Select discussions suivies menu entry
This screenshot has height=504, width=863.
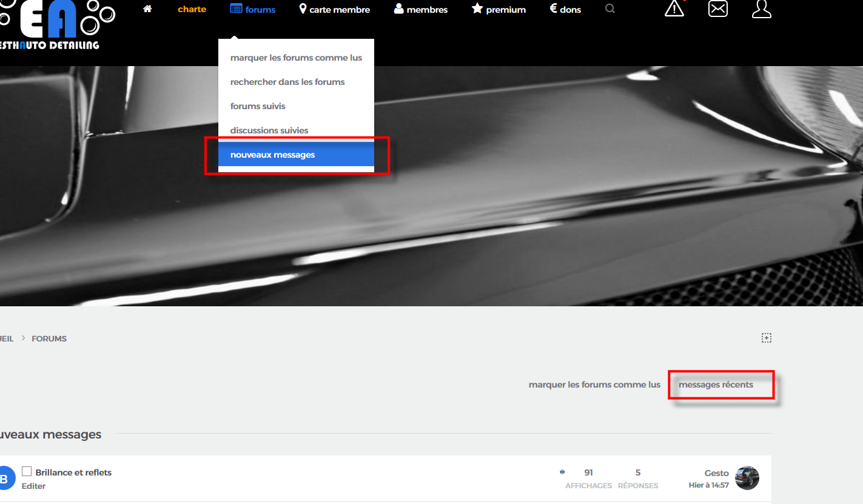(269, 130)
